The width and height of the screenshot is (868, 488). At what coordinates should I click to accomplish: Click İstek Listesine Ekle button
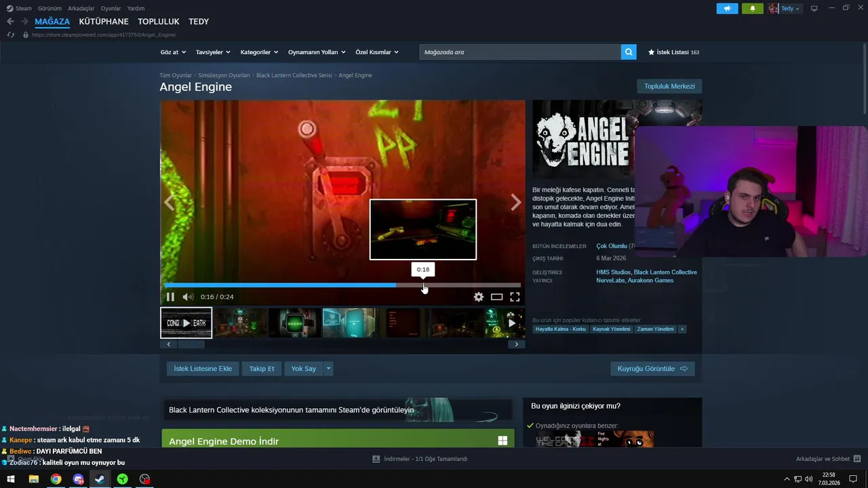coord(203,369)
